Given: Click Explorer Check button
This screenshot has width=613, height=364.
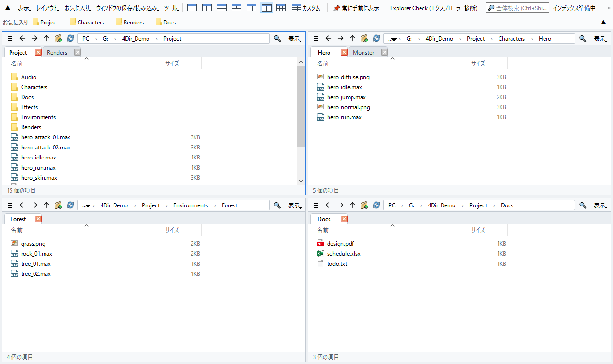Looking at the screenshot, I should (434, 8).
